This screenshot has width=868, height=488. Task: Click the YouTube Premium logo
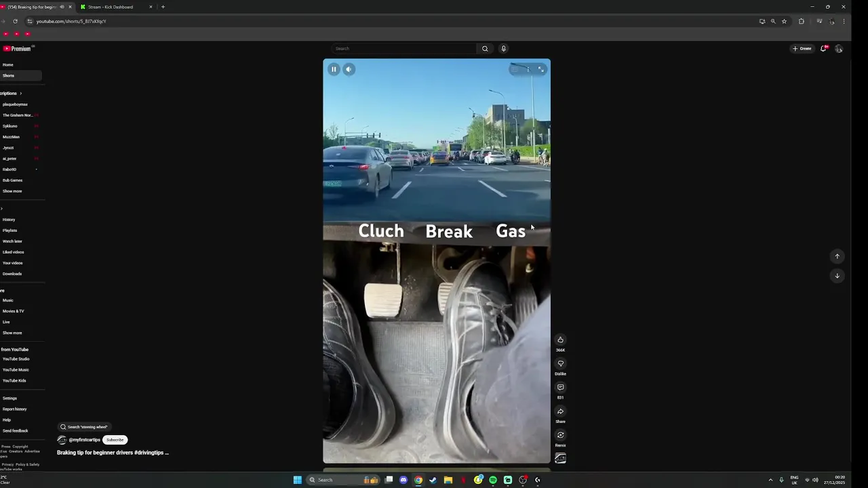[x=17, y=49]
